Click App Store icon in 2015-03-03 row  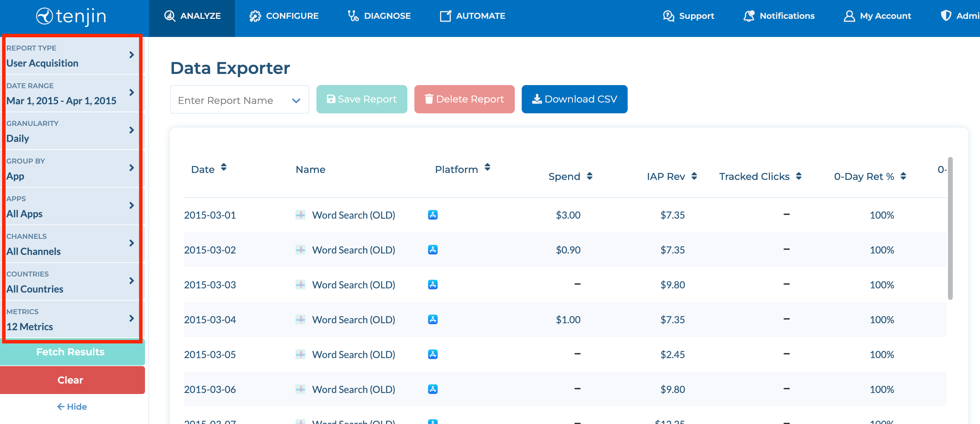(x=433, y=285)
